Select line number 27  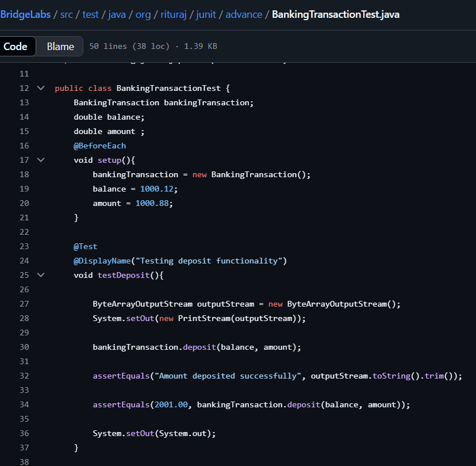click(x=24, y=304)
